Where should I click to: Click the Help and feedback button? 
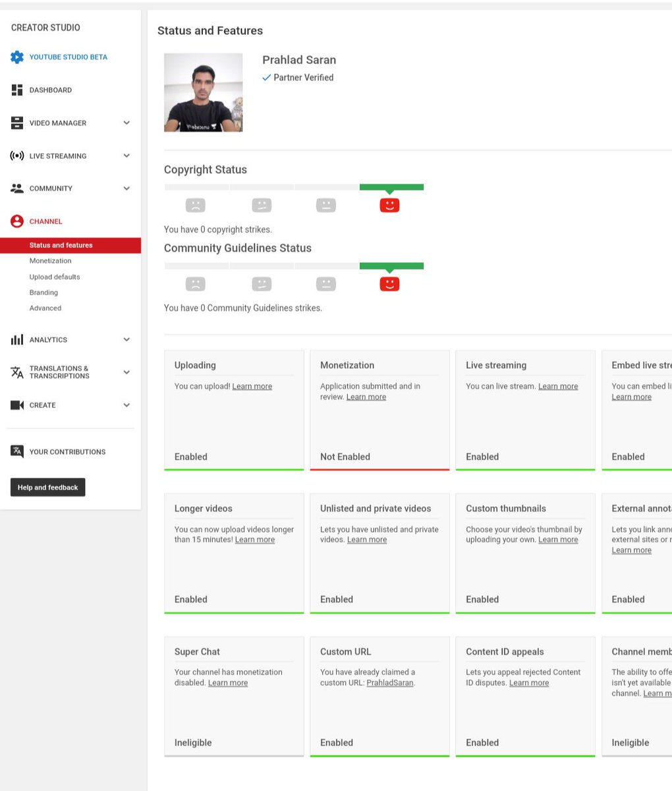pos(48,488)
